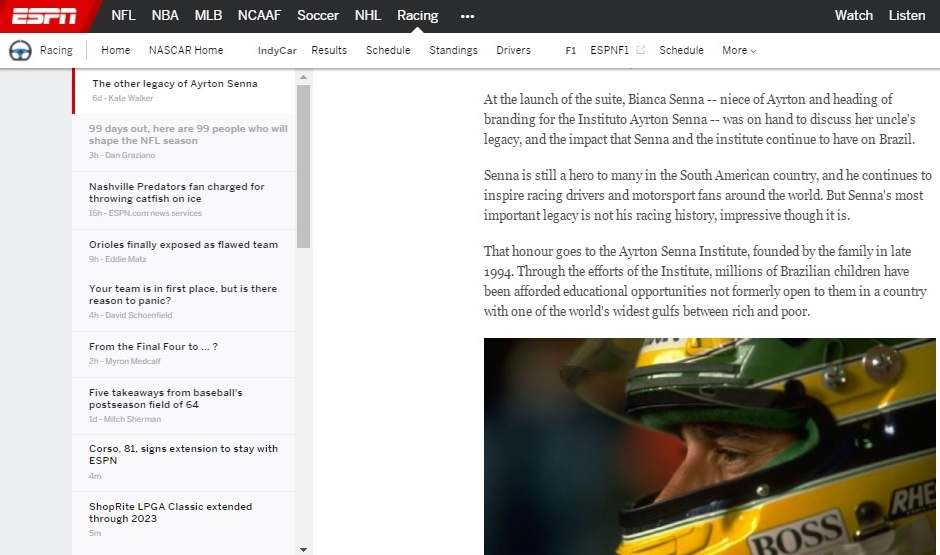Open the Nashville Predators catfish article
This screenshot has height=555, width=940.
coord(176,193)
